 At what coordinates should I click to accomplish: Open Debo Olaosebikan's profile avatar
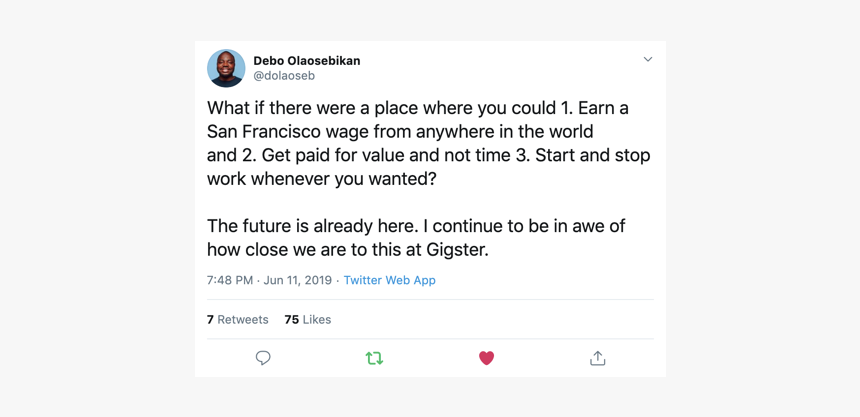coord(226,68)
